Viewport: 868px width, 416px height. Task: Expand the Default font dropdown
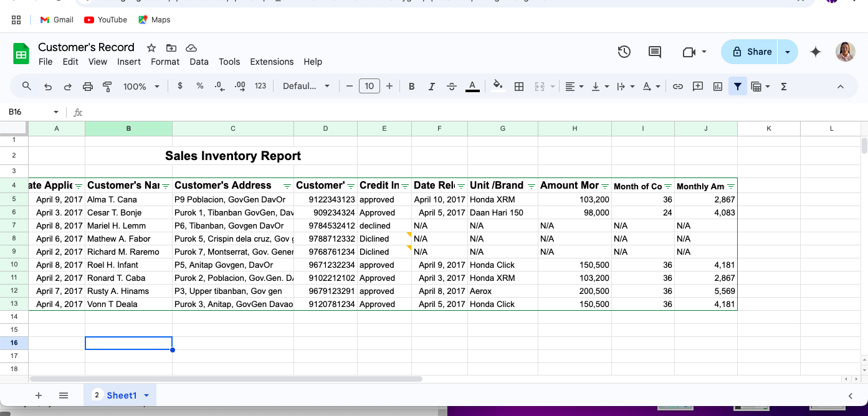tap(306, 87)
